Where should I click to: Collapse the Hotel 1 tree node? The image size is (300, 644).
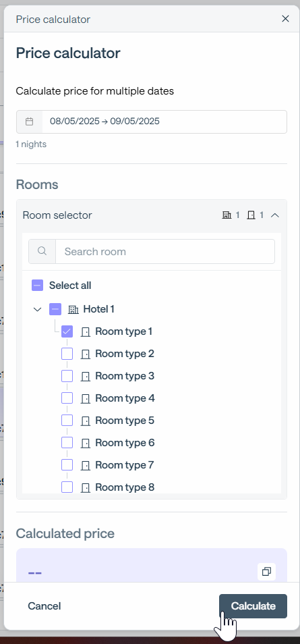(37, 309)
